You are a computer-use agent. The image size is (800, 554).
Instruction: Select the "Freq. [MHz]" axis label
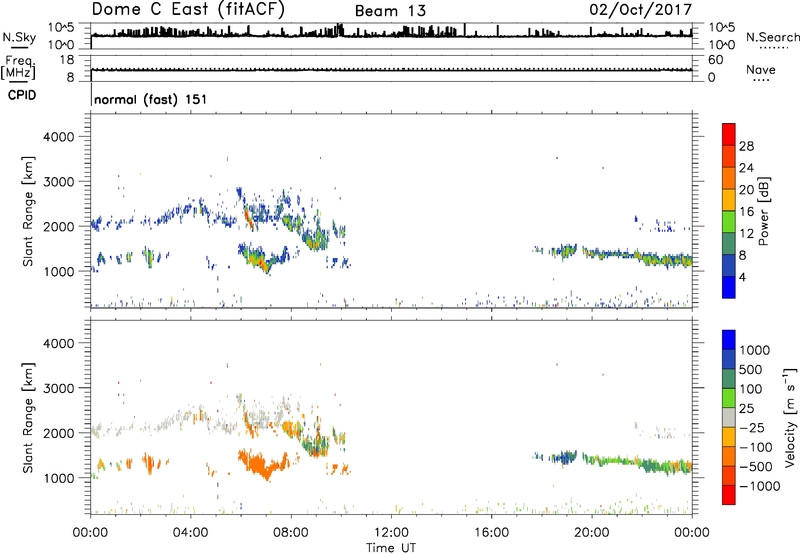tap(18, 68)
